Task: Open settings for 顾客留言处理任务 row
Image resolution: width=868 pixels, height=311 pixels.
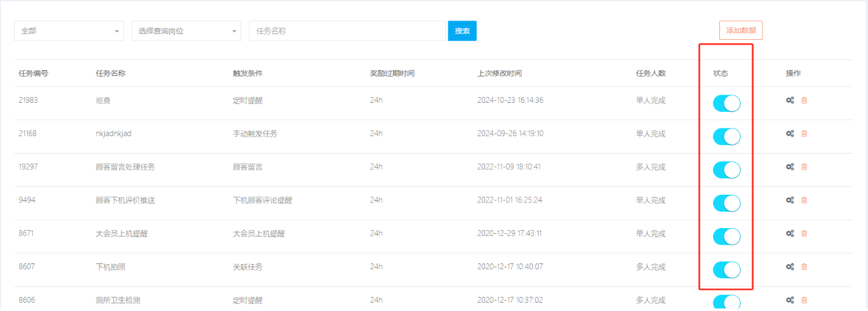Action: (790, 167)
